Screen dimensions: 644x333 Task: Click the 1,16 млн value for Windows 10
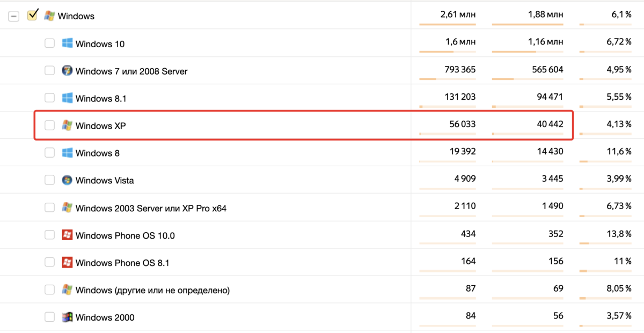pos(545,41)
